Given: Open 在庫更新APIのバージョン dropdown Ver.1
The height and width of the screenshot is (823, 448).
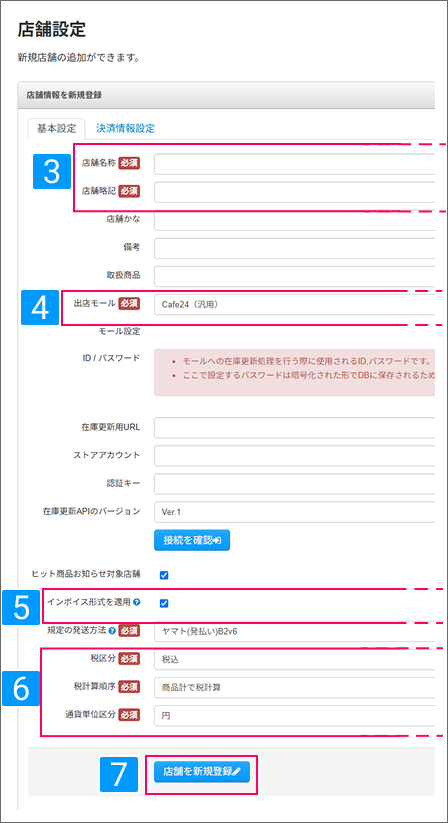Looking at the screenshot, I should (x=294, y=511).
